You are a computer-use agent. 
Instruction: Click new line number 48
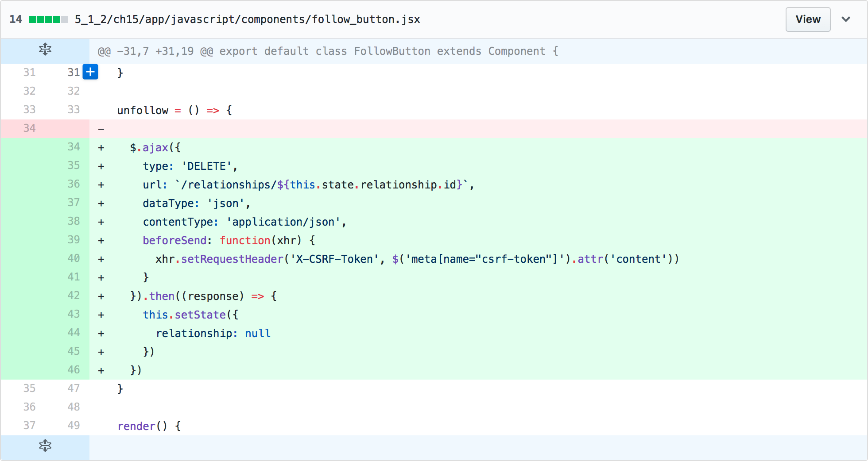[x=74, y=407]
